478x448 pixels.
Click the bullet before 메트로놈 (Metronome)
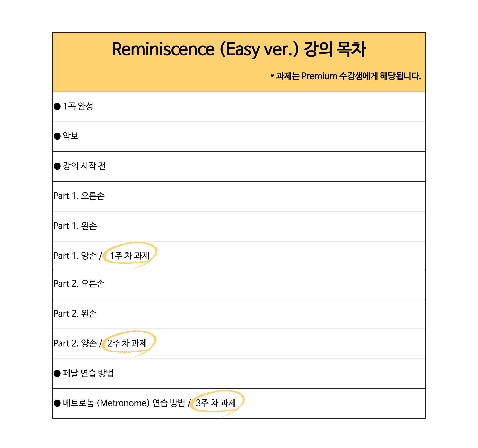click(x=57, y=403)
